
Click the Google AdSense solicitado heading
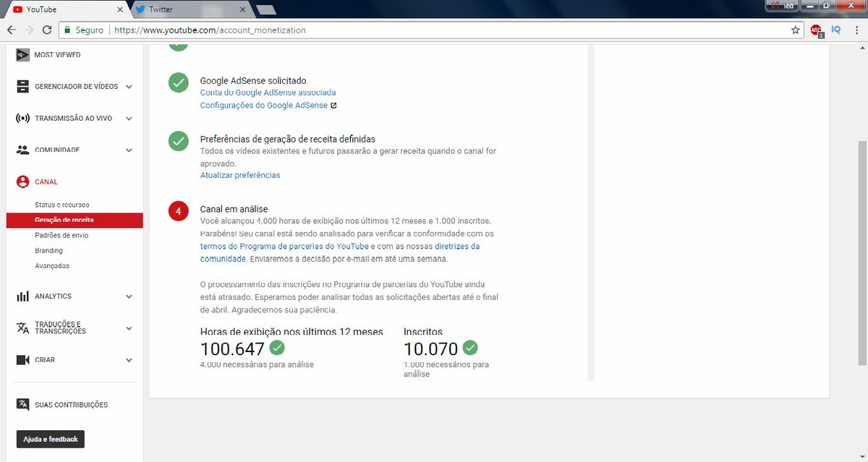pos(253,81)
